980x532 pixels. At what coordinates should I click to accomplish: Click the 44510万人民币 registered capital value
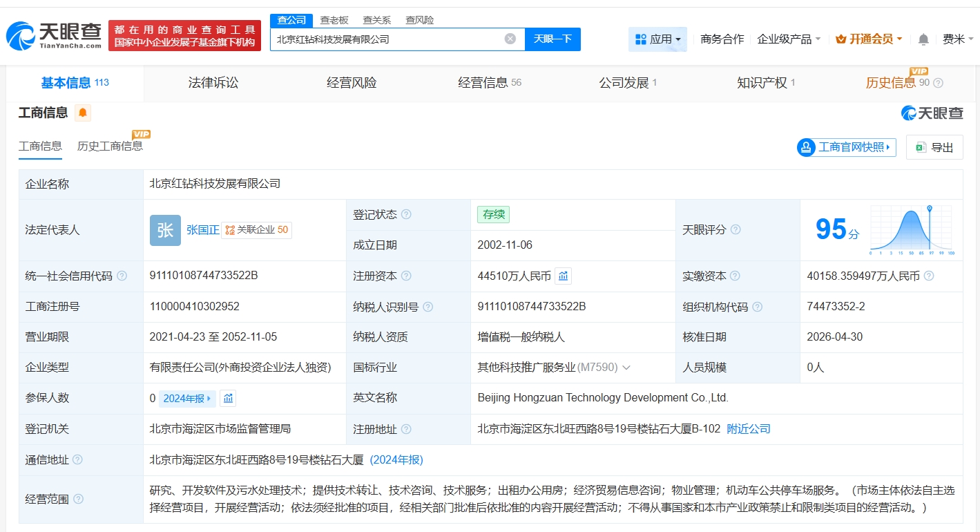pyautogui.click(x=515, y=276)
